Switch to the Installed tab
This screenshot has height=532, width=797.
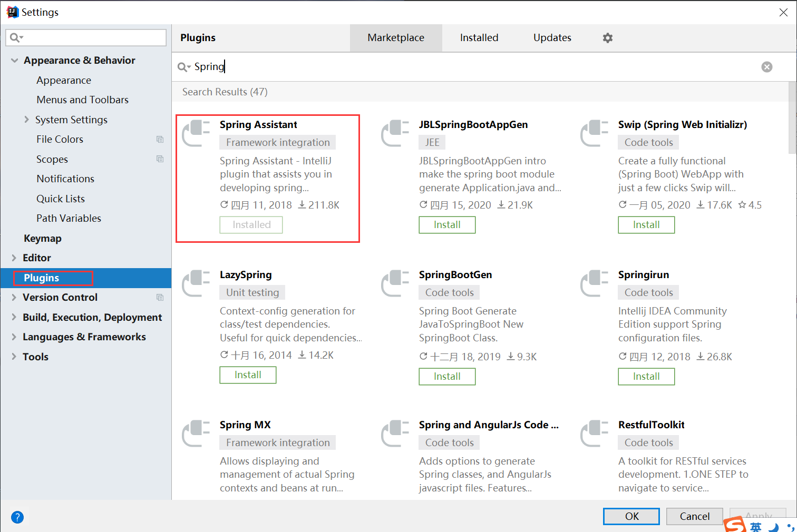point(479,38)
